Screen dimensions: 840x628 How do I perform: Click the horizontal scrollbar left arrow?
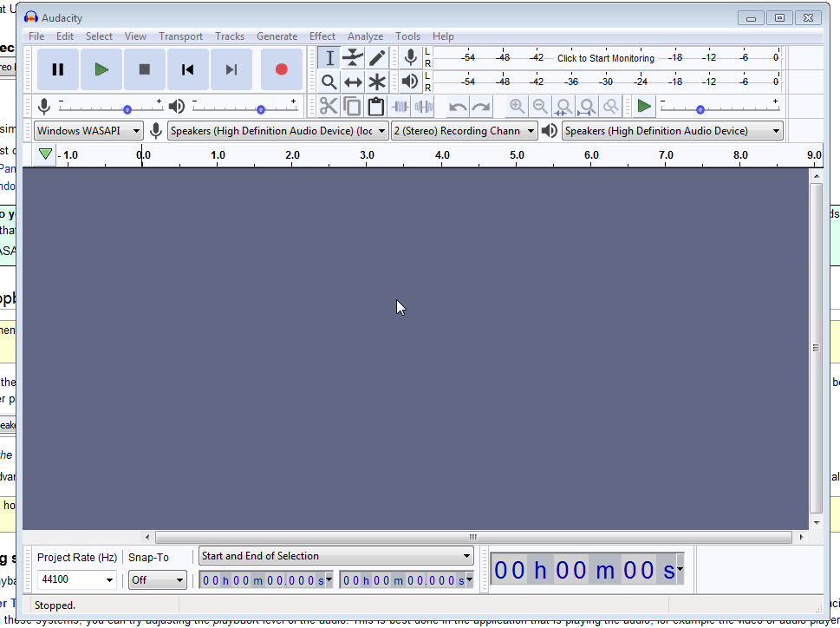click(148, 537)
